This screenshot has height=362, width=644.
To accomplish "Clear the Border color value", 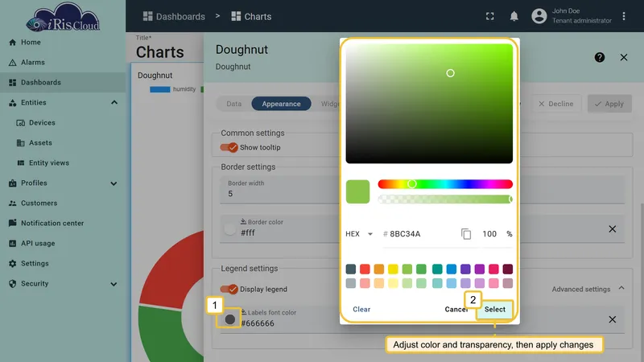I will click(x=612, y=229).
